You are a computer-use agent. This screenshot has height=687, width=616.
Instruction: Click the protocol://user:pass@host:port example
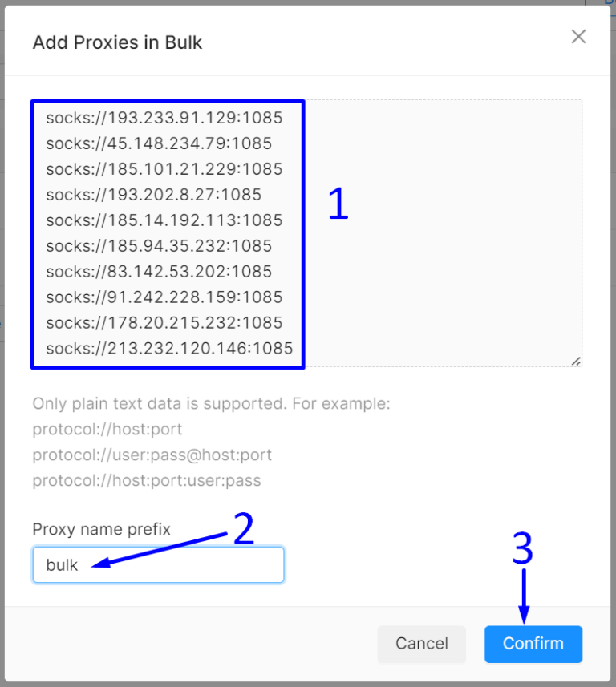pos(152,455)
